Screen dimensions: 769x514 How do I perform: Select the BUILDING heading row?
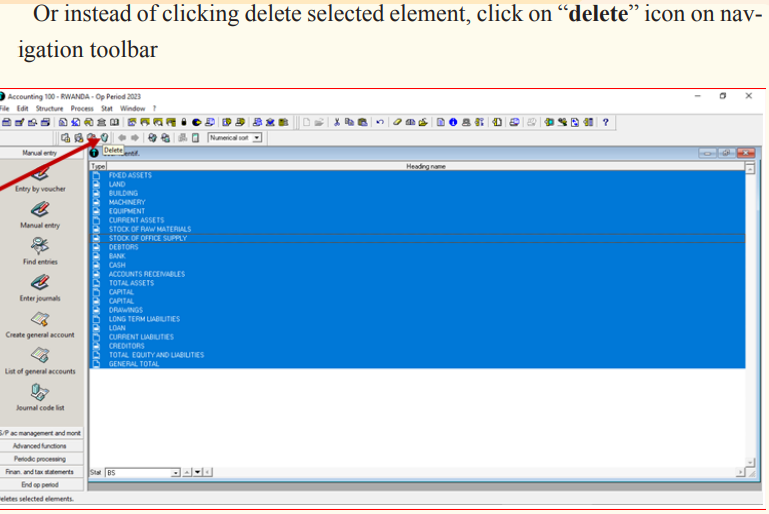point(417,193)
